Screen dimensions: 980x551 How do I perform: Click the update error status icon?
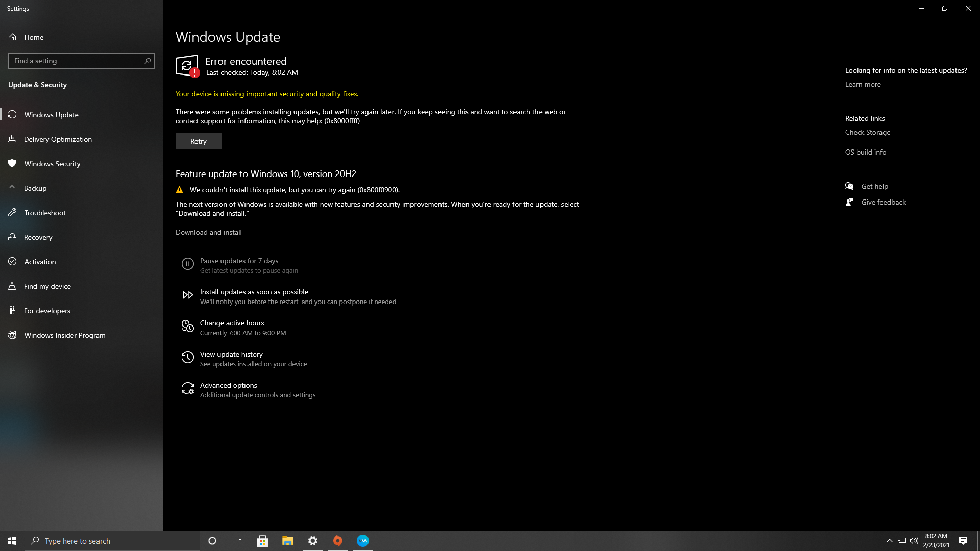coord(187,66)
